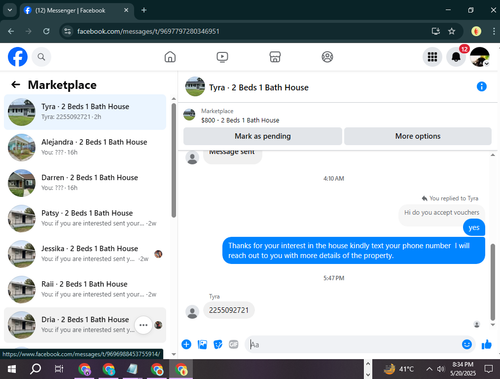Open the Marketplace storefront icon

(x=275, y=57)
